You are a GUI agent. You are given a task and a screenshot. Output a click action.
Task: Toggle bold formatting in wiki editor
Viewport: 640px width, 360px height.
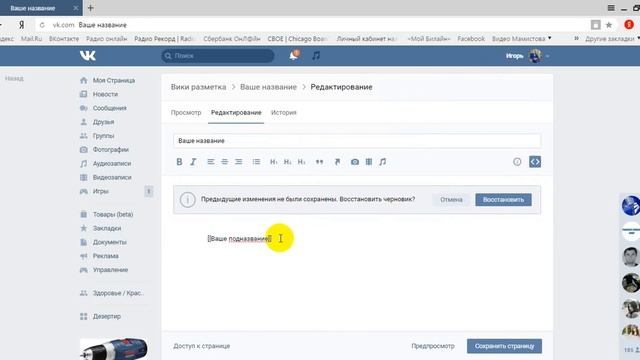pyautogui.click(x=179, y=162)
